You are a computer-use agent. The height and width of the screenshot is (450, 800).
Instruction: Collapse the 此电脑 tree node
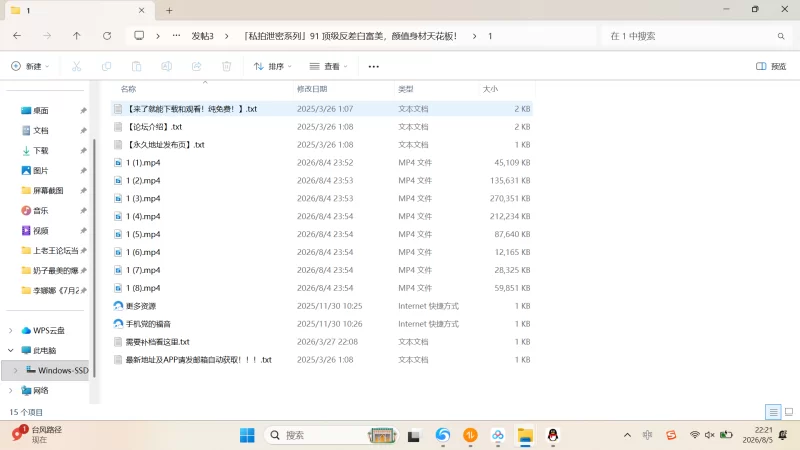point(11,351)
